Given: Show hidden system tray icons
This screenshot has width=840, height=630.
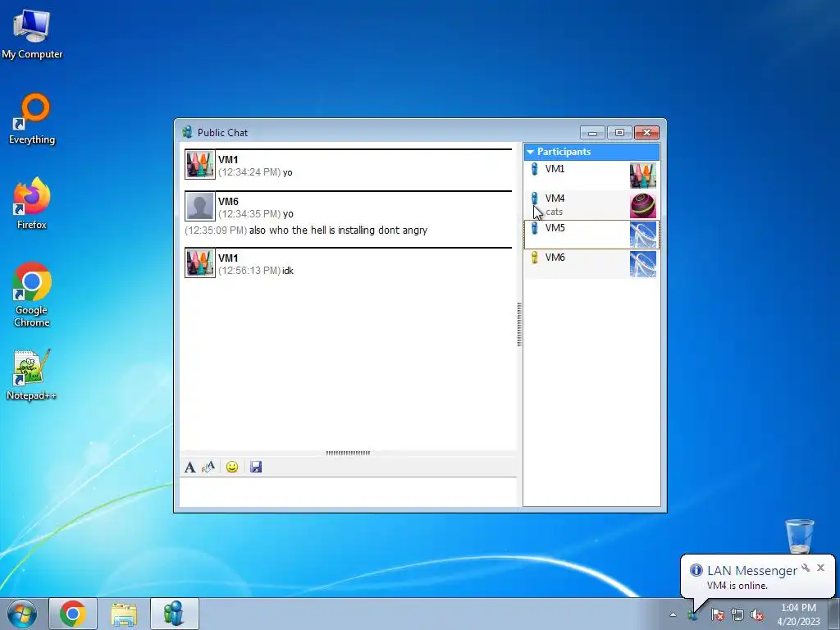Looking at the screenshot, I should pos(673,614).
